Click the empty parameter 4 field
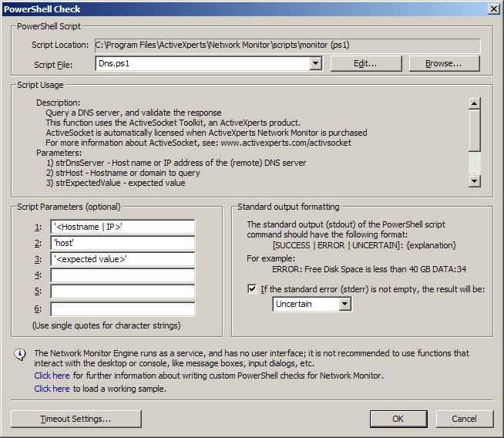 [123, 275]
